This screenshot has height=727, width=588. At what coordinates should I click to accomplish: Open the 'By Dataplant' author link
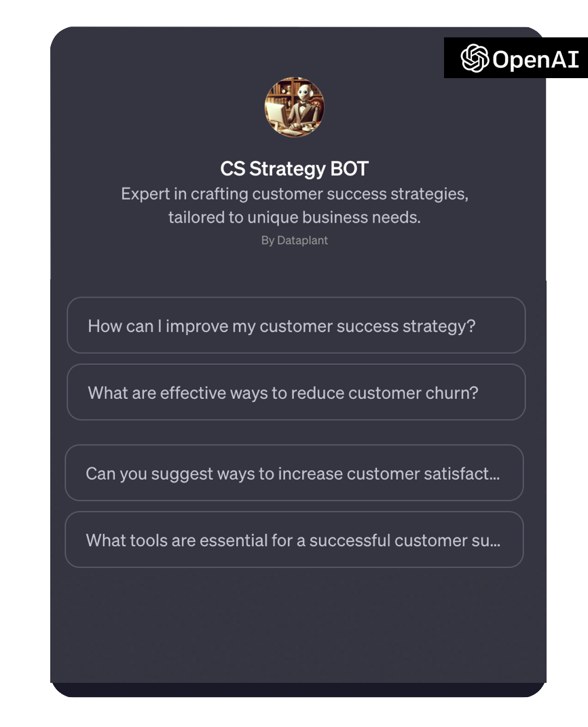click(x=294, y=240)
